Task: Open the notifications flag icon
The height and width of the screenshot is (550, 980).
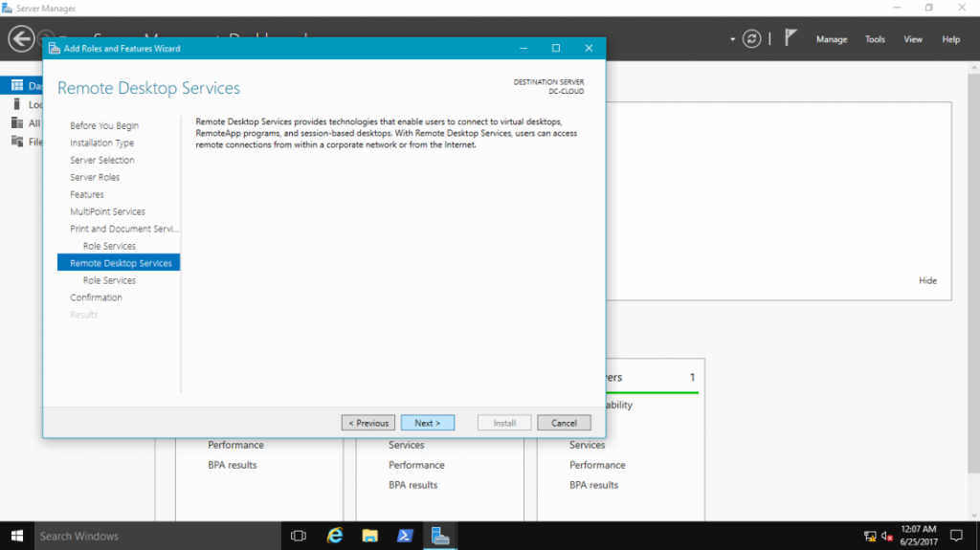Action: point(791,39)
